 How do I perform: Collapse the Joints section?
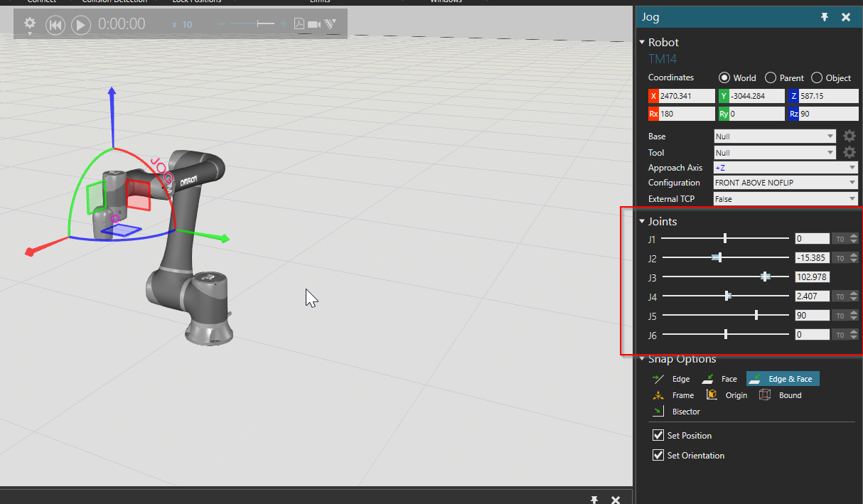642,222
